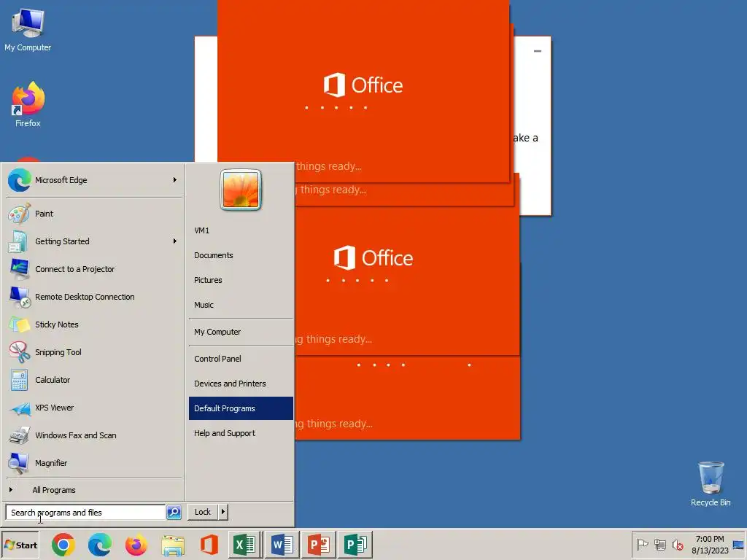Open File Explorer from the taskbar

(x=172, y=545)
